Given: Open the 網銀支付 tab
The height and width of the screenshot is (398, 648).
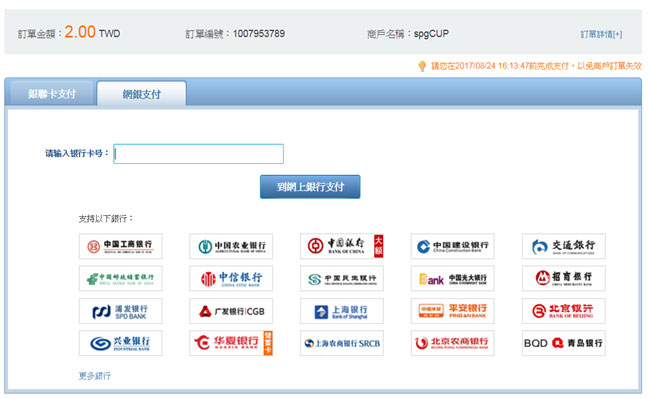Looking at the screenshot, I should coord(142,94).
